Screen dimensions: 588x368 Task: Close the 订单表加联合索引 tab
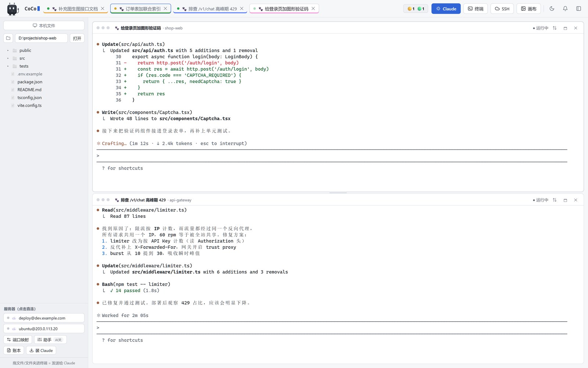tap(165, 8)
